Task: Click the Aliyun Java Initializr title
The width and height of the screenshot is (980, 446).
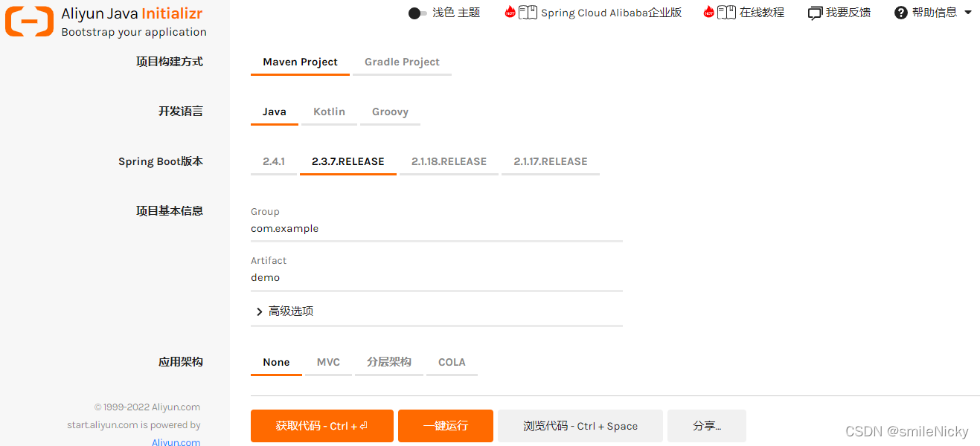Action: pyautogui.click(x=132, y=13)
